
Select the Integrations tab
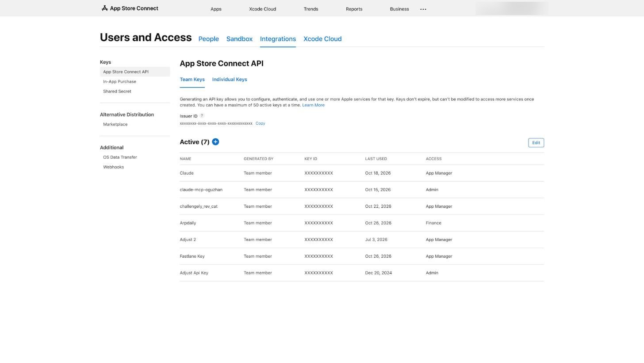pos(278,39)
